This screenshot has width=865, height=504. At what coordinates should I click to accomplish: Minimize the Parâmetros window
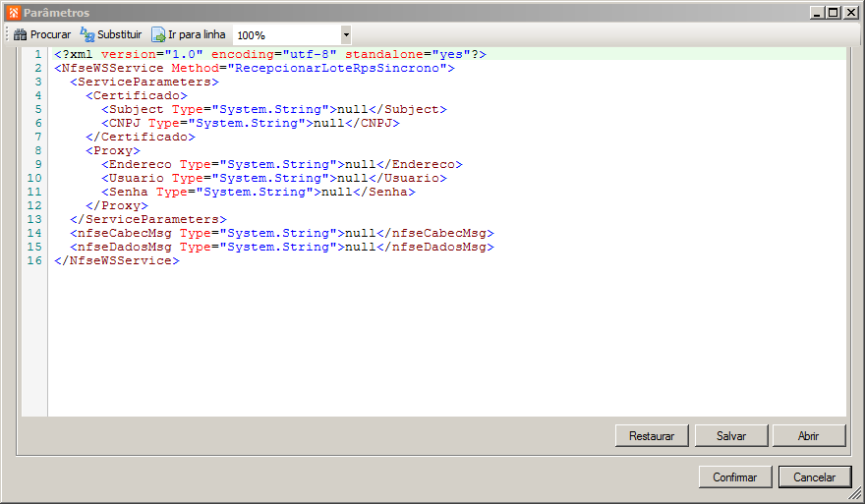click(817, 12)
